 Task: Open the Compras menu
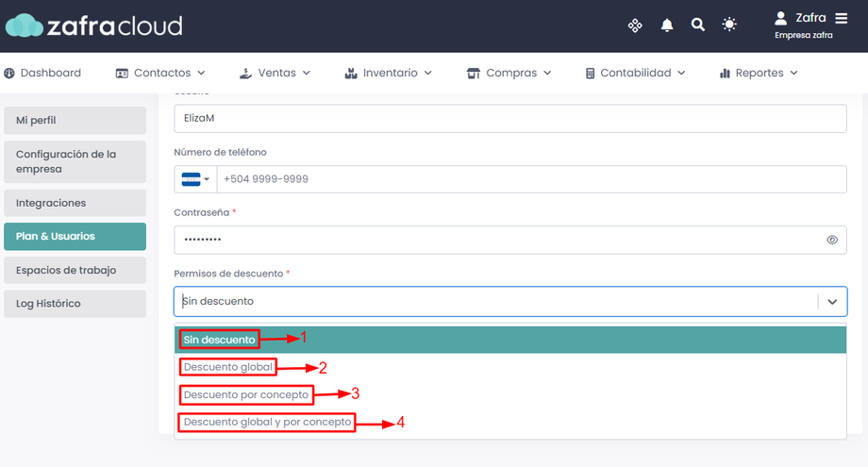coord(509,73)
